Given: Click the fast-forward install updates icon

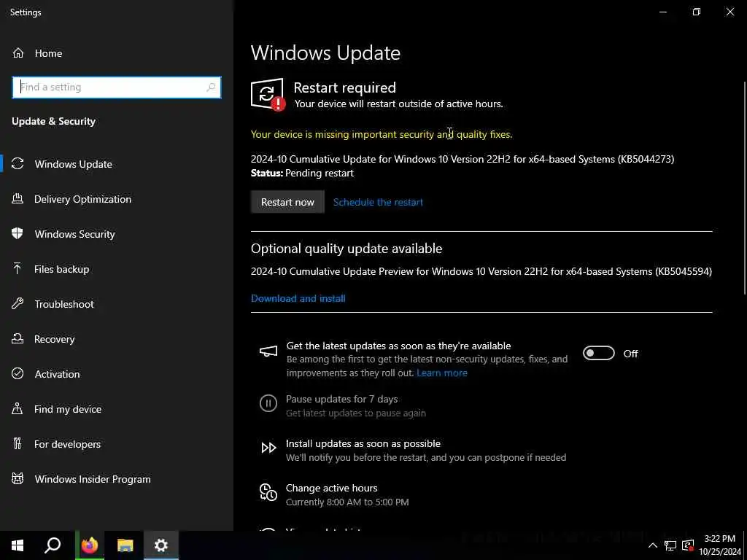Looking at the screenshot, I should coord(268,448).
